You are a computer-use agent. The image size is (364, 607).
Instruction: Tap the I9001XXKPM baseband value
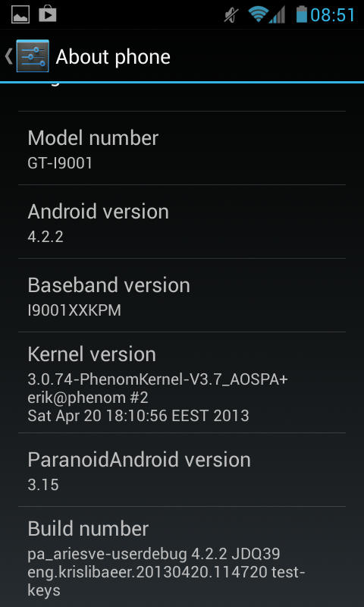click(x=74, y=310)
